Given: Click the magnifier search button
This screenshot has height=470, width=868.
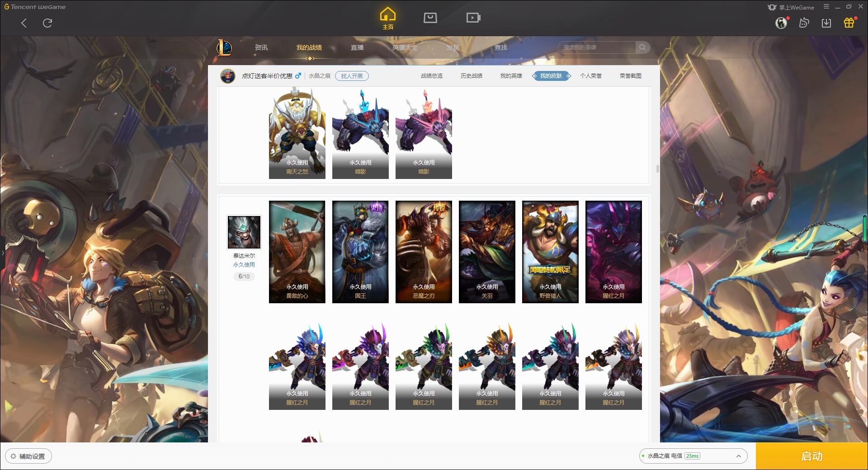Looking at the screenshot, I should pos(642,47).
